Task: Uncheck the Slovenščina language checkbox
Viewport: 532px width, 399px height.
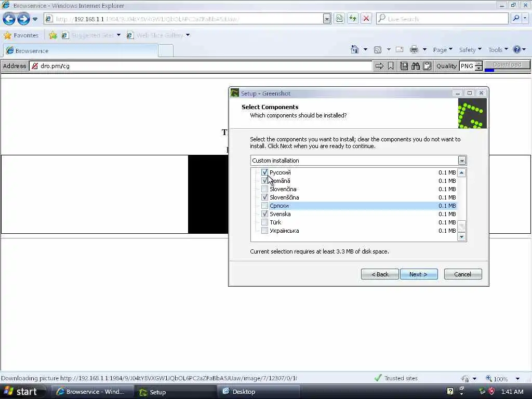Action: pyautogui.click(x=264, y=197)
